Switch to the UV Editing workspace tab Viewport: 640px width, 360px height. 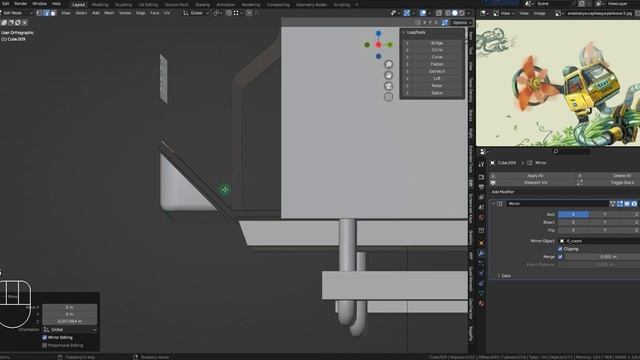tap(148, 5)
